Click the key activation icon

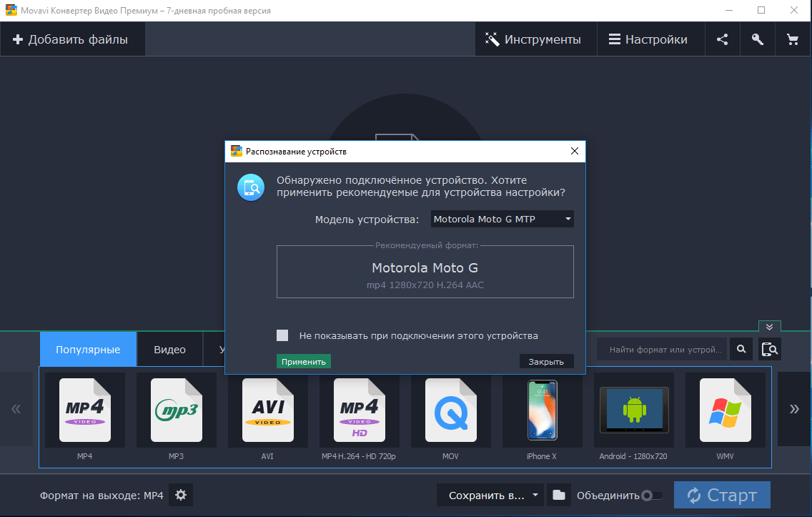click(757, 39)
